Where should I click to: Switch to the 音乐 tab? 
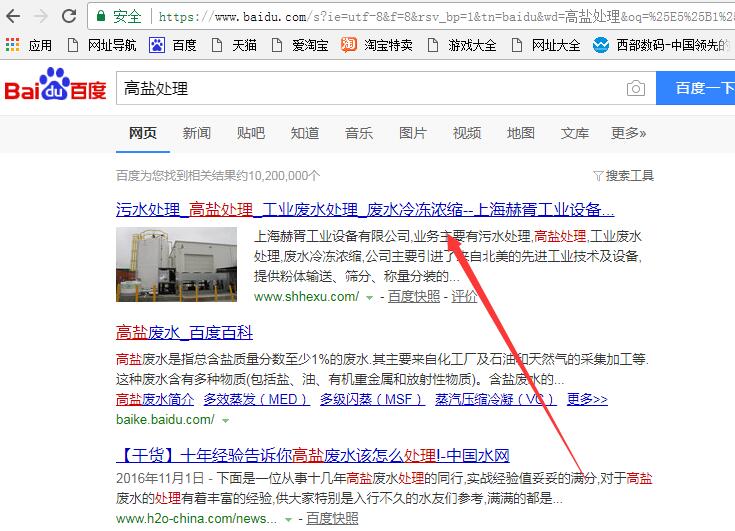pyautogui.click(x=359, y=133)
